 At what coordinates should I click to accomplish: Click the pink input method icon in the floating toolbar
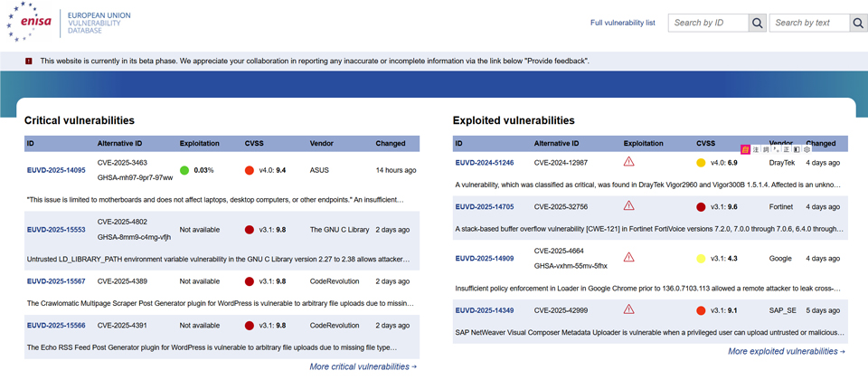click(746, 149)
